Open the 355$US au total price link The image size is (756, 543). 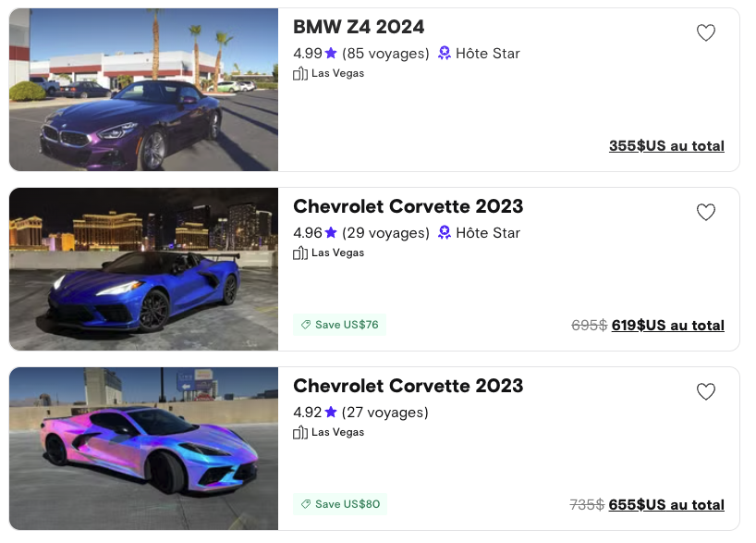click(x=666, y=146)
